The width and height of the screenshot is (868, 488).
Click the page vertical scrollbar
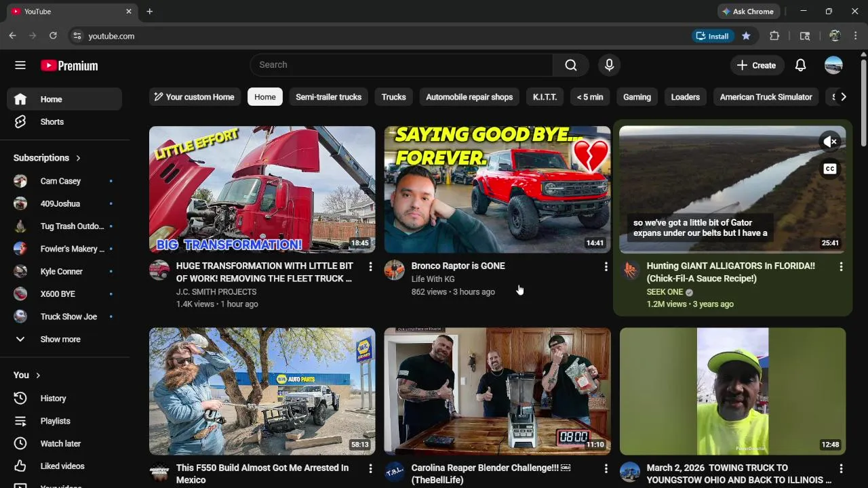863,102
